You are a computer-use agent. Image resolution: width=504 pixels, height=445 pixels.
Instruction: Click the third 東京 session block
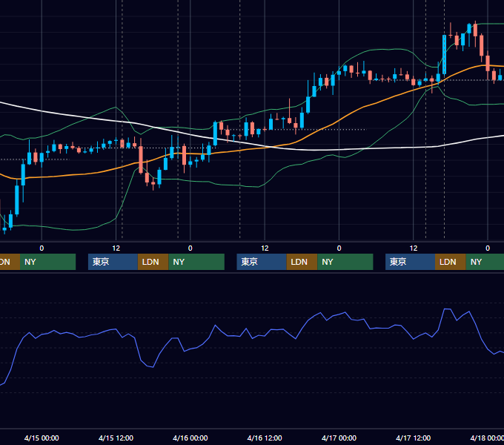[x=410, y=262]
